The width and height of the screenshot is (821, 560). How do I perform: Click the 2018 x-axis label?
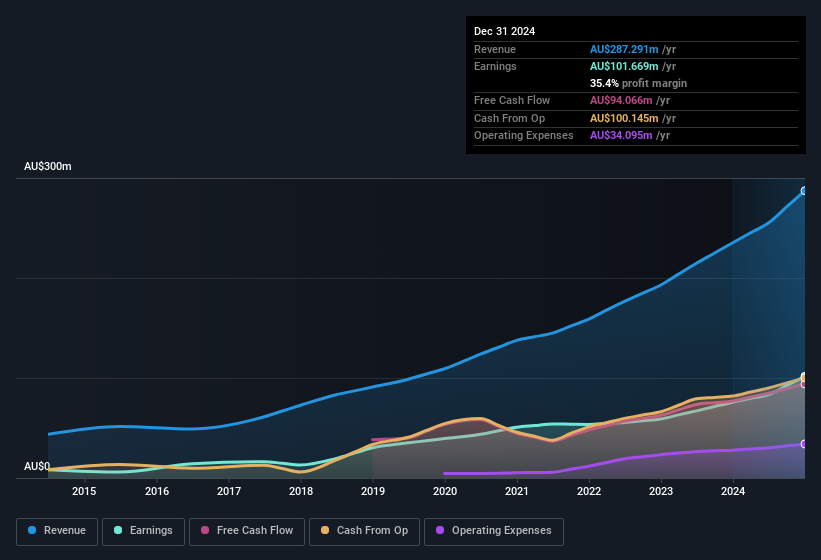301,491
